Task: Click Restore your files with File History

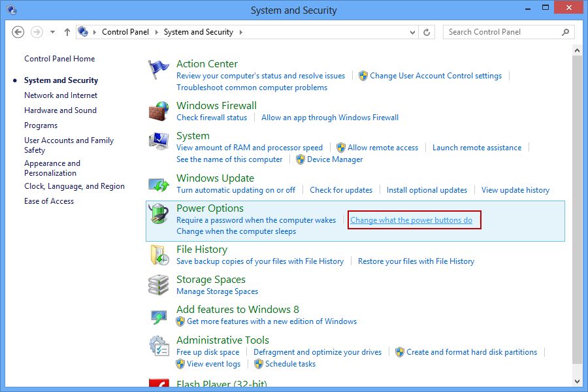Action: [416, 261]
